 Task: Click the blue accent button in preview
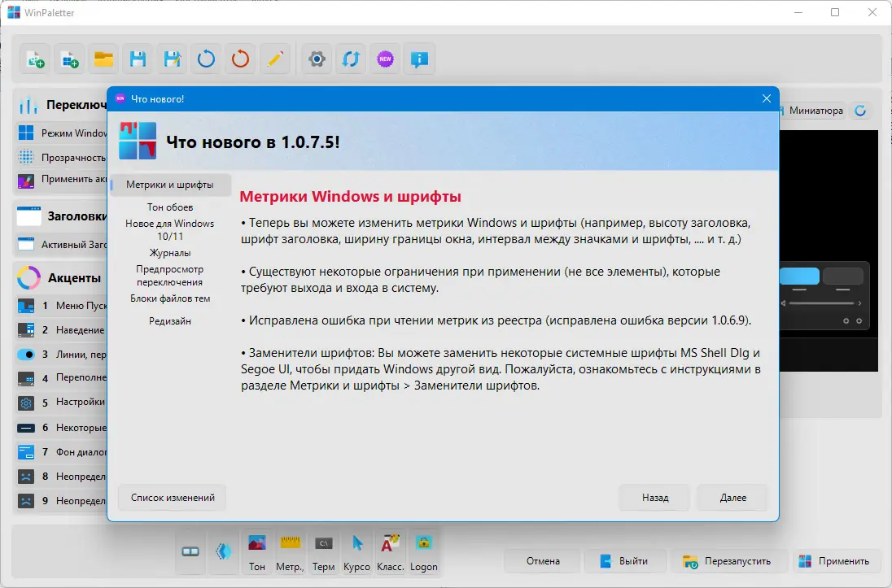click(x=799, y=276)
